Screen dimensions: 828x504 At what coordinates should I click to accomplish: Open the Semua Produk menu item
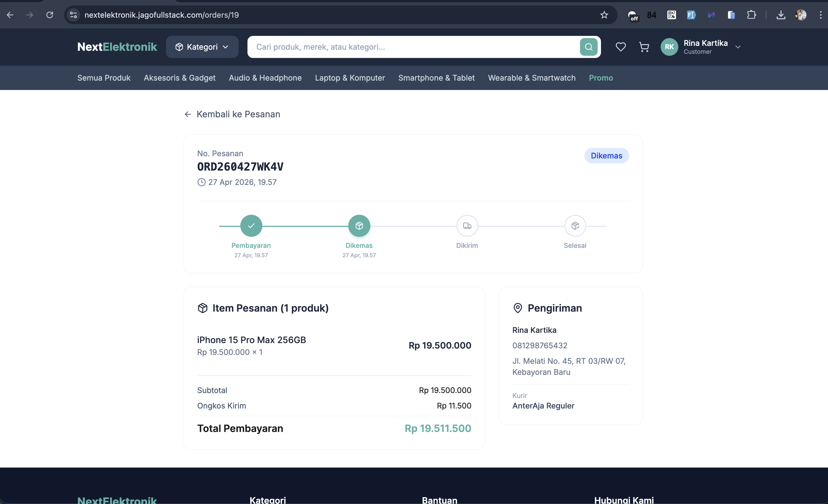tap(104, 78)
